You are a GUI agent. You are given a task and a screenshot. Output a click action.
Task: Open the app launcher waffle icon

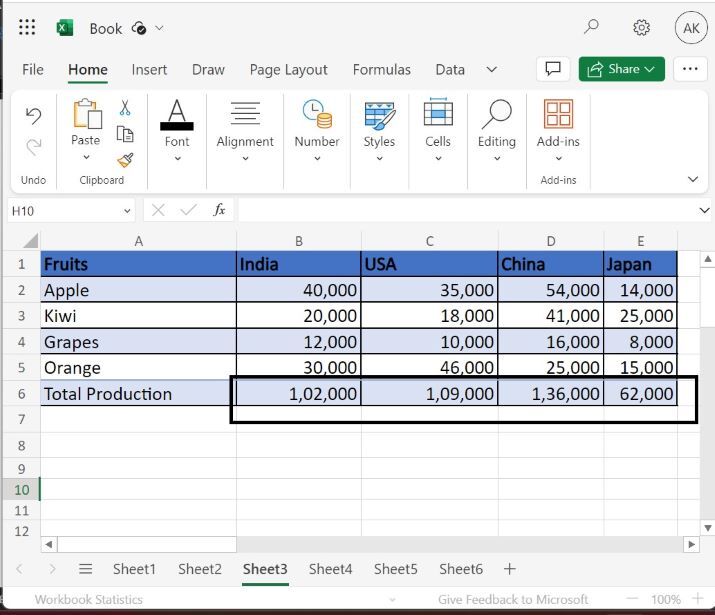(x=27, y=28)
